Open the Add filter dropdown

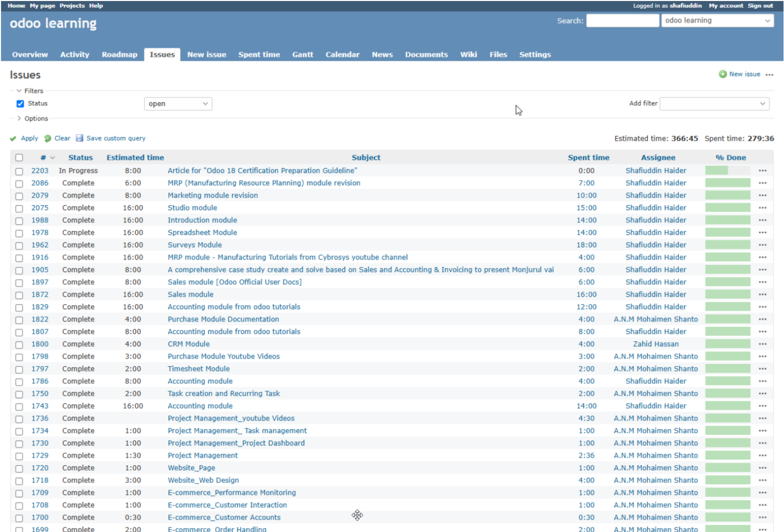coord(714,104)
